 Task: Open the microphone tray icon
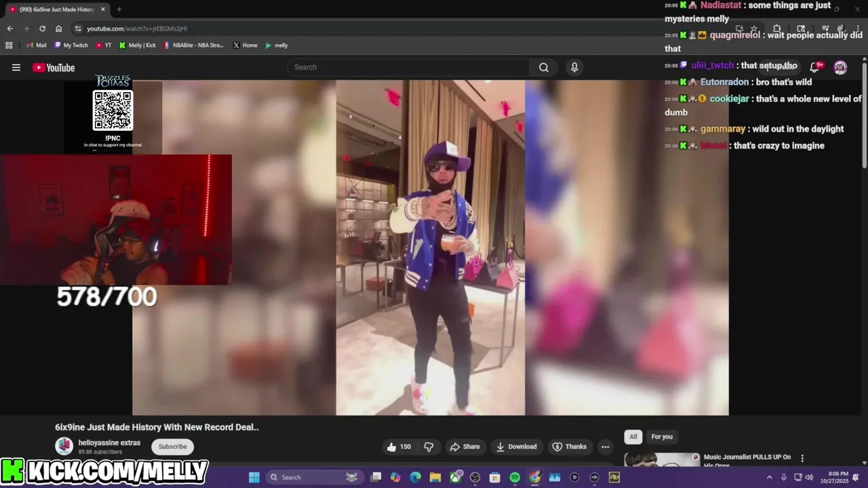[783, 477]
